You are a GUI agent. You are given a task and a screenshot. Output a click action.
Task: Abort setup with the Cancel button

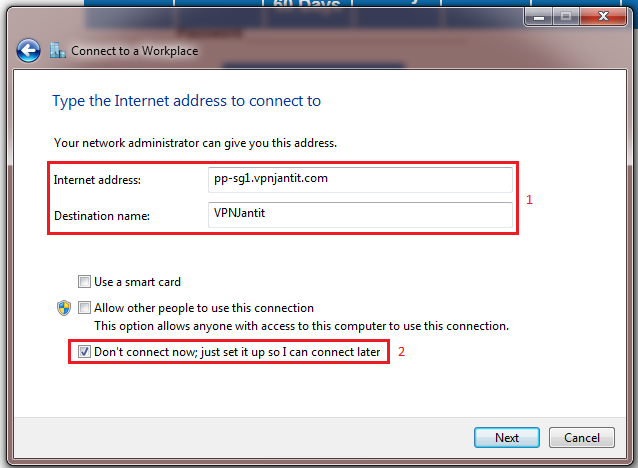click(x=581, y=438)
